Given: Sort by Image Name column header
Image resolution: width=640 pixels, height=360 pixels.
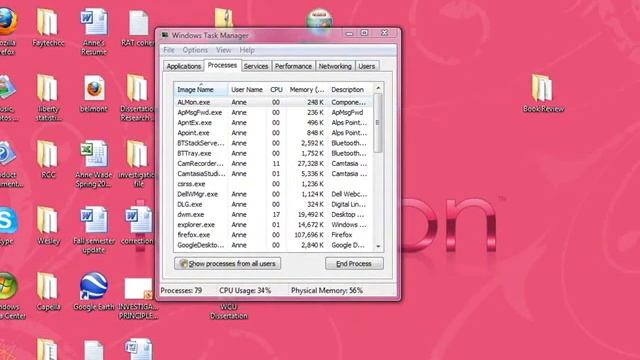Looking at the screenshot, I should (x=200, y=89).
